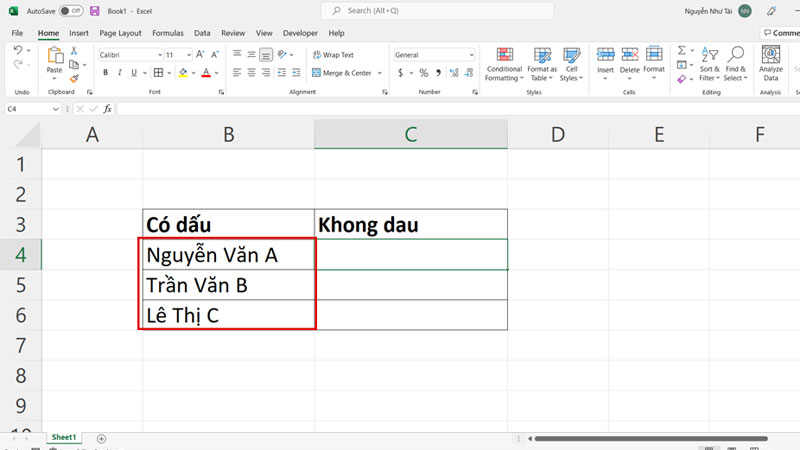
Task: Click the Format cells button
Action: (x=654, y=64)
